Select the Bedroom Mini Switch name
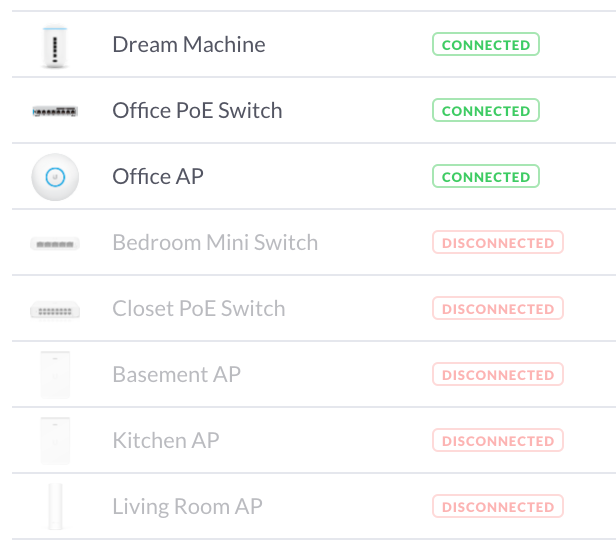Screen dimensions: 616x552 (x=215, y=242)
